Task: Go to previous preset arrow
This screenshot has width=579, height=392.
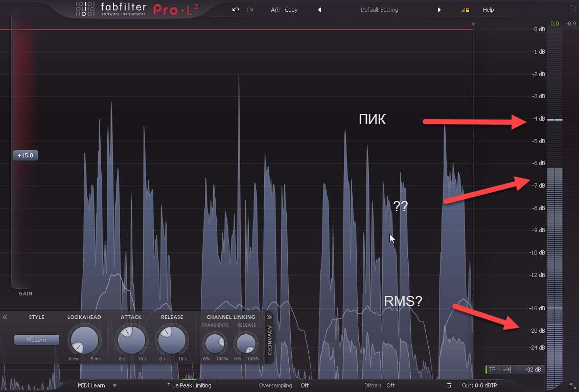Action: coord(320,10)
